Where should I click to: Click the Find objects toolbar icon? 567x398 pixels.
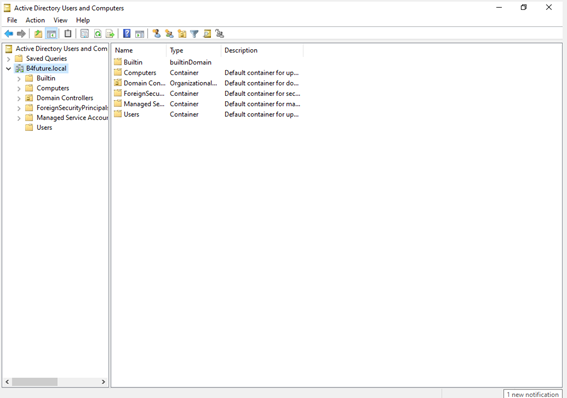click(207, 34)
